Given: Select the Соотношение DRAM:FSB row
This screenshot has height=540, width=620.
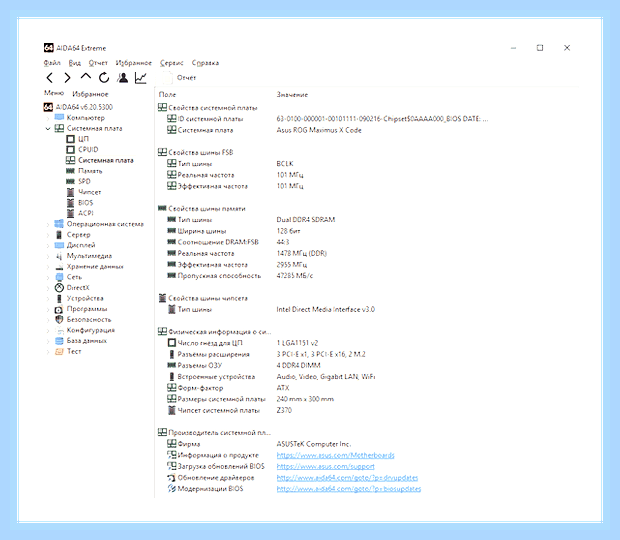Looking at the screenshot, I should [x=229, y=242].
